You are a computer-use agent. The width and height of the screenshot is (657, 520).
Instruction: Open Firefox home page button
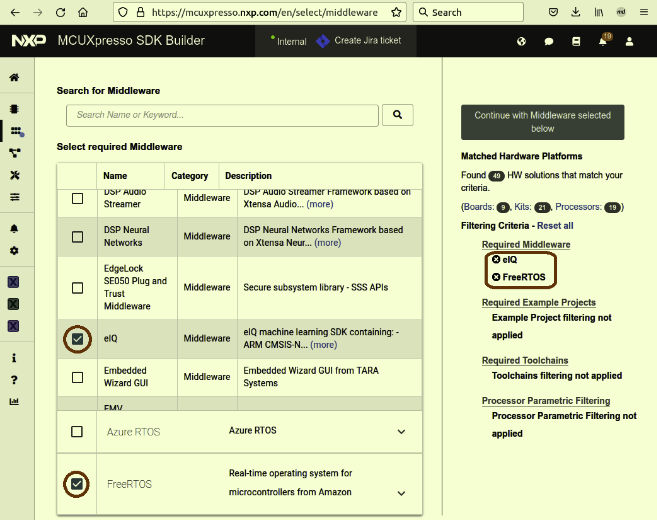(83, 13)
